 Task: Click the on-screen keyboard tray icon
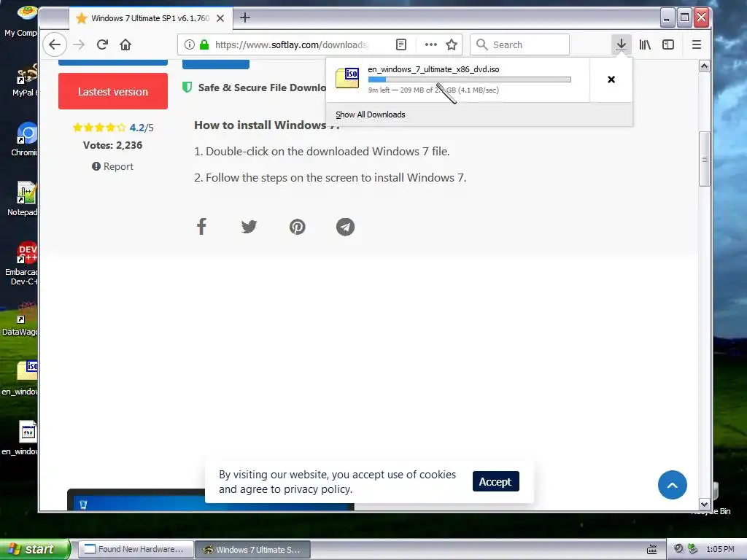pos(652,550)
